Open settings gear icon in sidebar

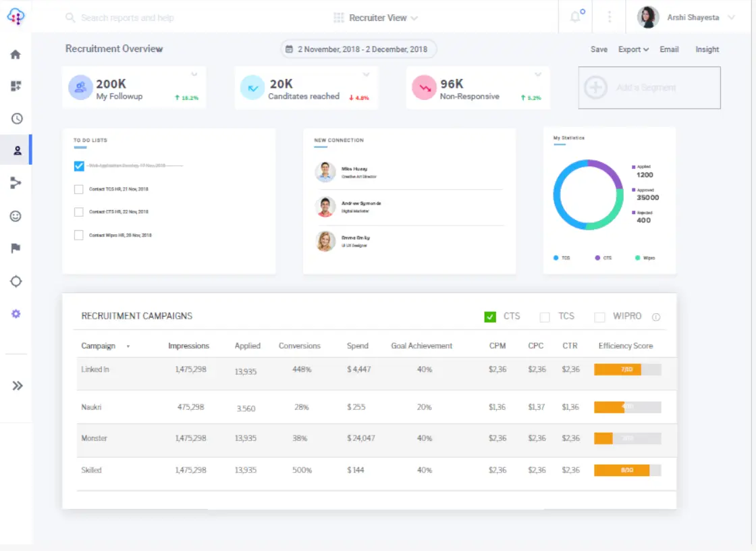(x=16, y=314)
